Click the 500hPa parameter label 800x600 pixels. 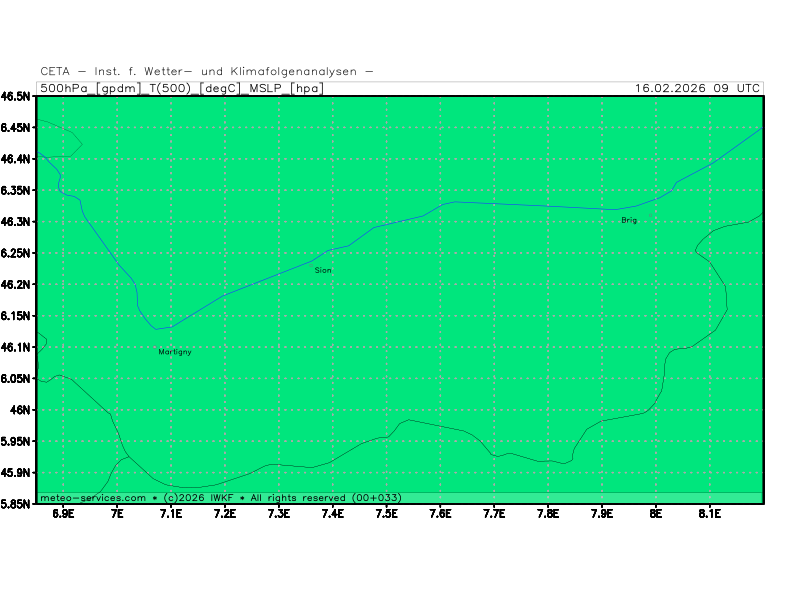click(65, 88)
